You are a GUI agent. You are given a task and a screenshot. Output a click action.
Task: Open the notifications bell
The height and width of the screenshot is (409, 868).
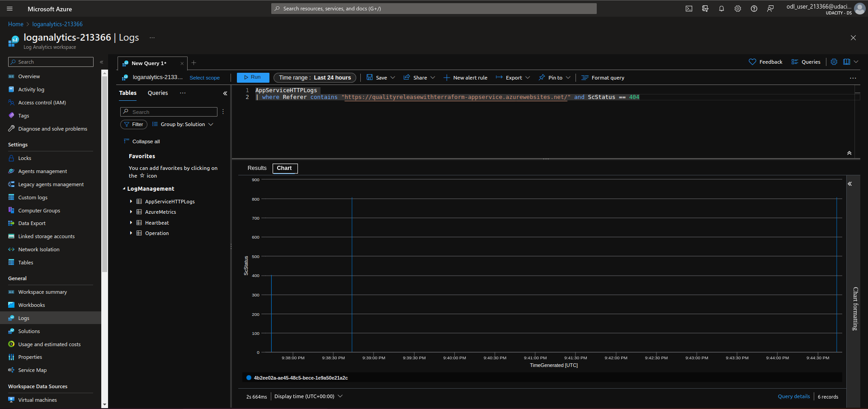722,9
